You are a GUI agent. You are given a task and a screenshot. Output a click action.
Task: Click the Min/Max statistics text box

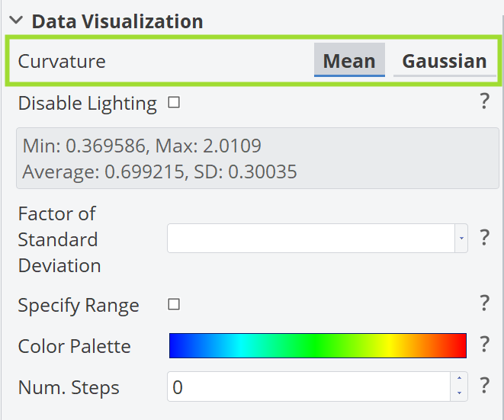click(258, 158)
